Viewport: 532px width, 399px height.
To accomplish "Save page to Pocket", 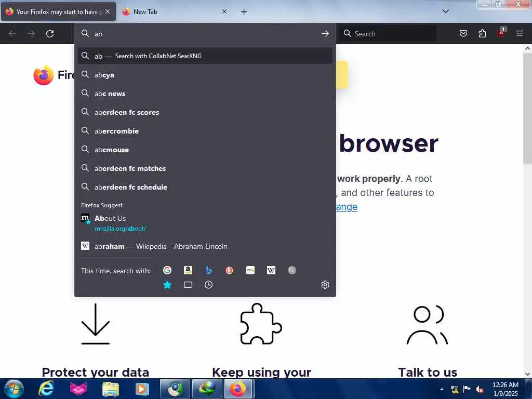I will coord(463,34).
